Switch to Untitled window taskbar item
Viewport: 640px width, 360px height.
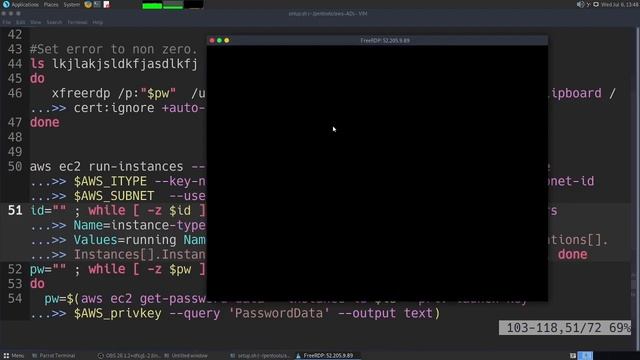point(186,356)
